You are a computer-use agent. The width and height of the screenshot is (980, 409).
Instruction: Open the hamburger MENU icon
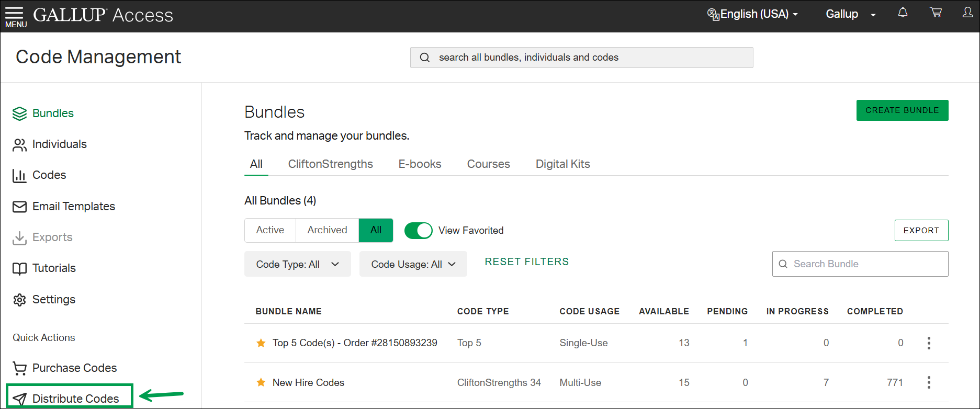point(15,17)
